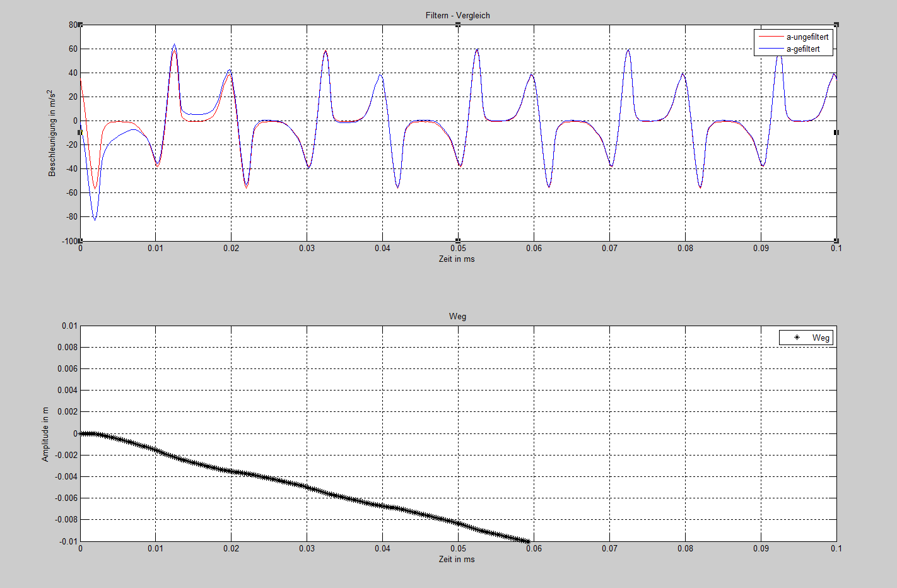Select the 'Filtern - Vergleich' plot title

[x=457, y=15]
